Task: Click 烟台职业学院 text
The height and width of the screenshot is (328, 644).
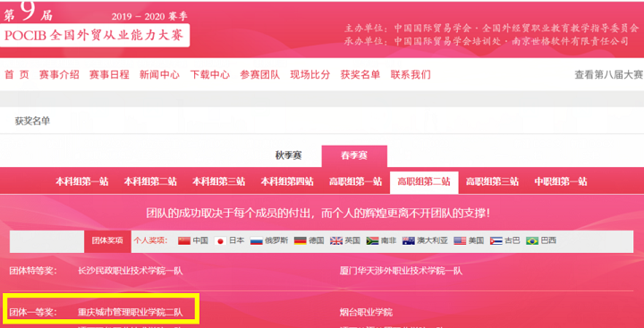Action: tap(366, 313)
